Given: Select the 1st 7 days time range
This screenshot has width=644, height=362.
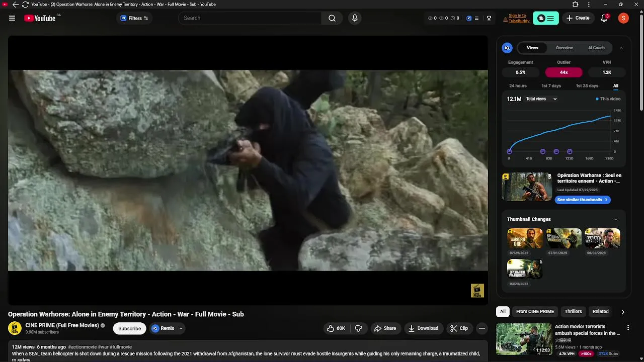Looking at the screenshot, I should 551,86.
